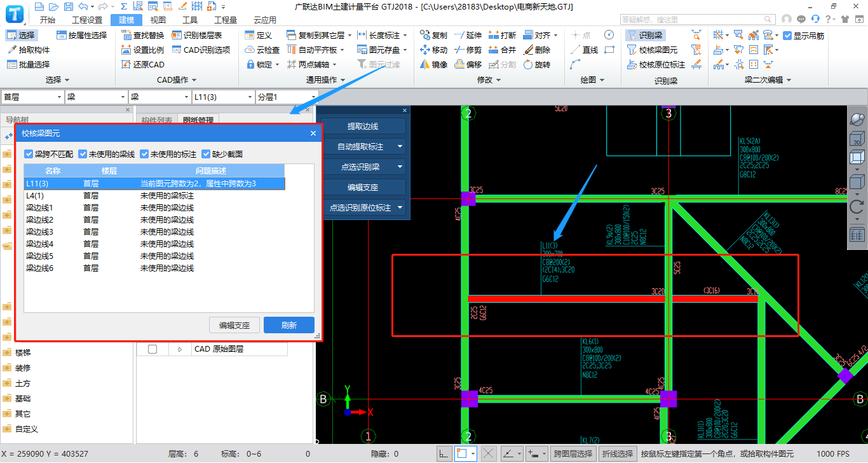Open the 开始 ribbon tab
The image size is (868, 463).
[x=48, y=20]
